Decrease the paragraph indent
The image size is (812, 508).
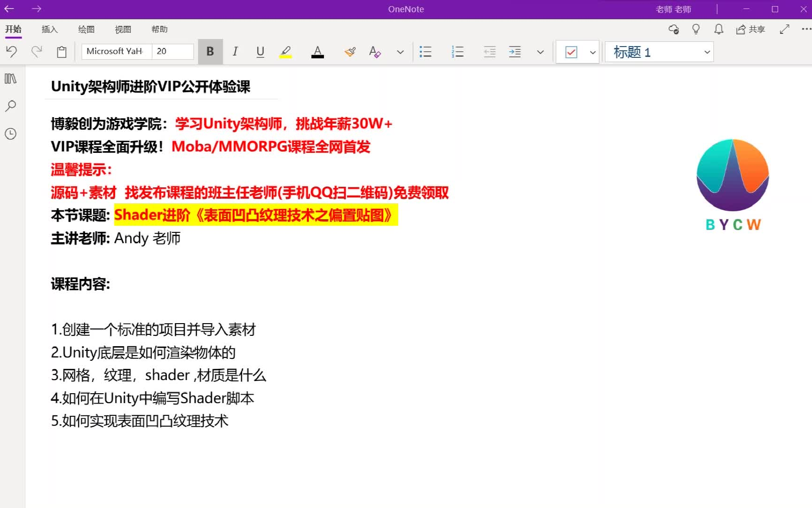[x=490, y=52]
